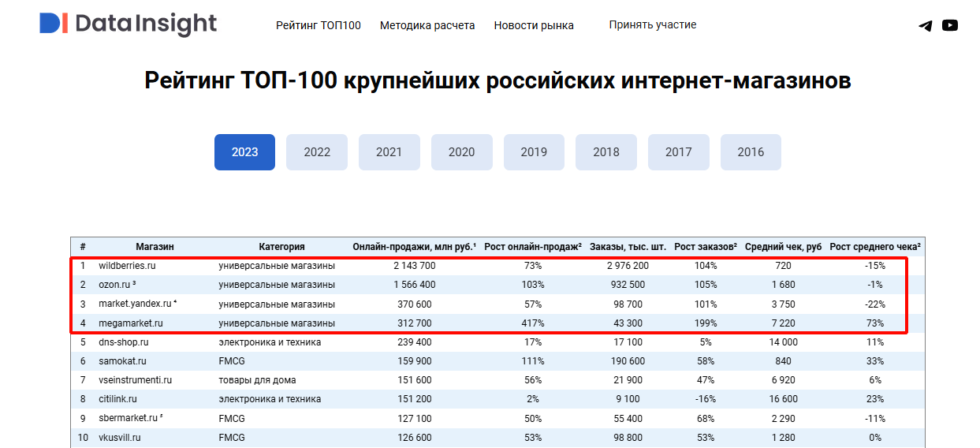Screen dimensions: 980x448
Task: Click the 16 600 average check value
Action: coord(783,399)
